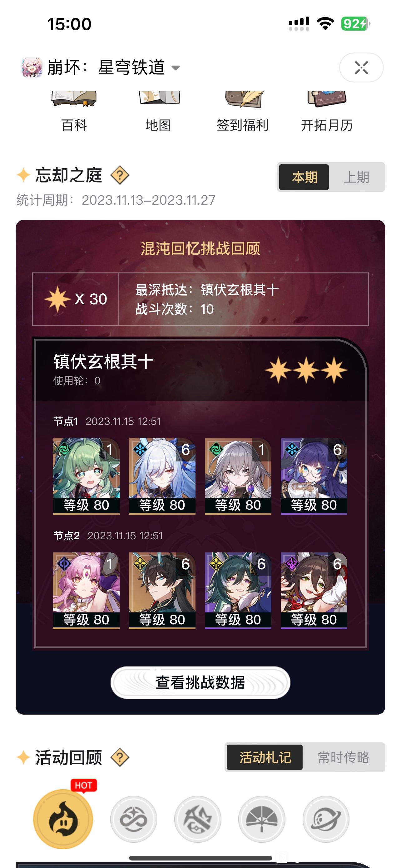The height and width of the screenshot is (868, 401).
Task: Select the HOT flame activity icon
Action: (x=63, y=819)
